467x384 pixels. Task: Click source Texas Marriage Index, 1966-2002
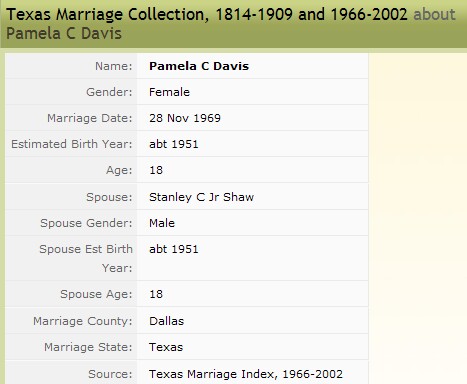click(x=246, y=374)
